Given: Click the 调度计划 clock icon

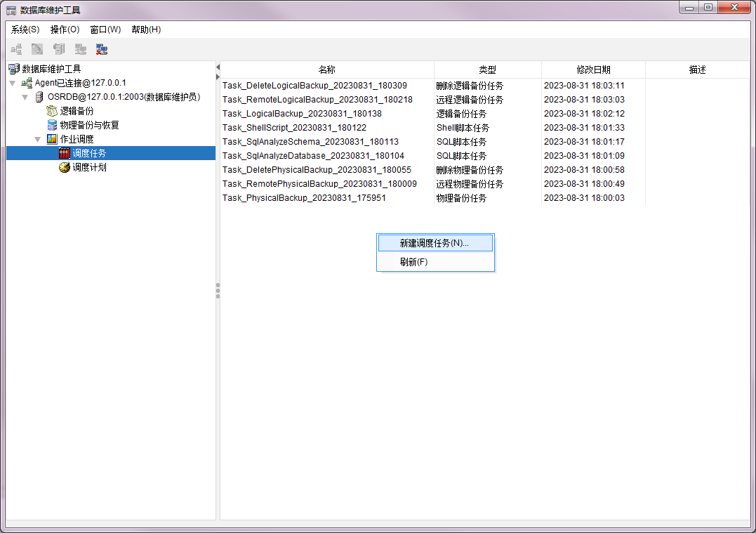Looking at the screenshot, I should (x=65, y=168).
